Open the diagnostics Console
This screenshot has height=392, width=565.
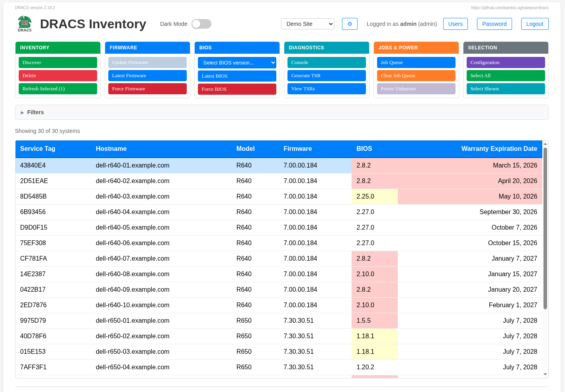pos(326,62)
